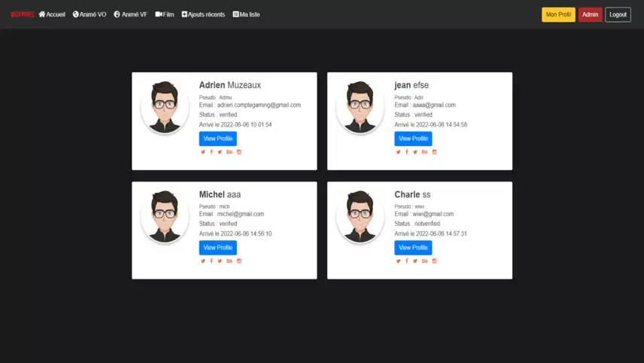Open the Behance icon in jean efse's card
The image size is (644, 363).
pyautogui.click(x=424, y=151)
